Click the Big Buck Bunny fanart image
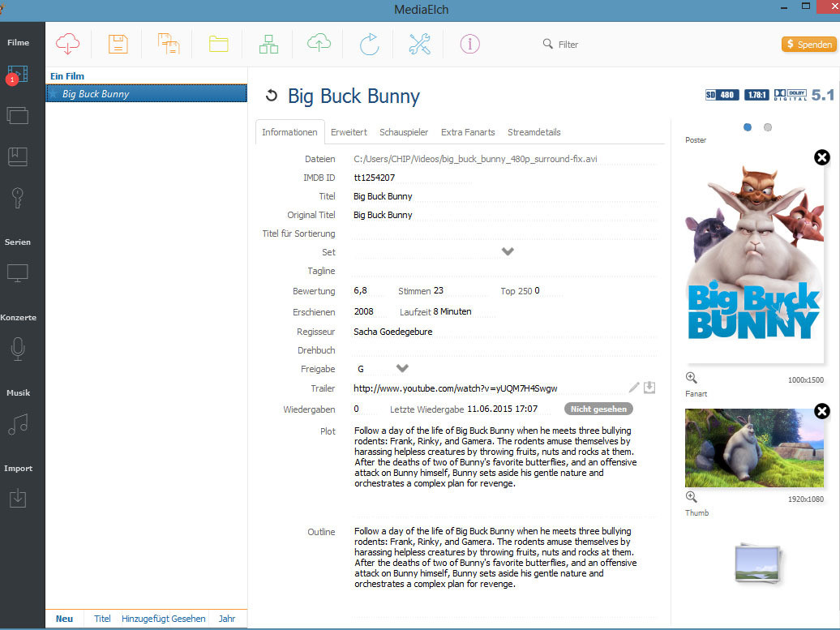The width and height of the screenshot is (840, 630). click(754, 448)
